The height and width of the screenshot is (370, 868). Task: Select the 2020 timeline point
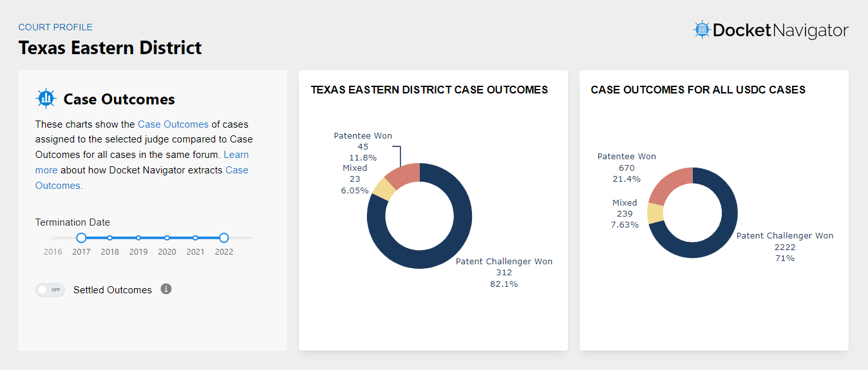coord(167,238)
